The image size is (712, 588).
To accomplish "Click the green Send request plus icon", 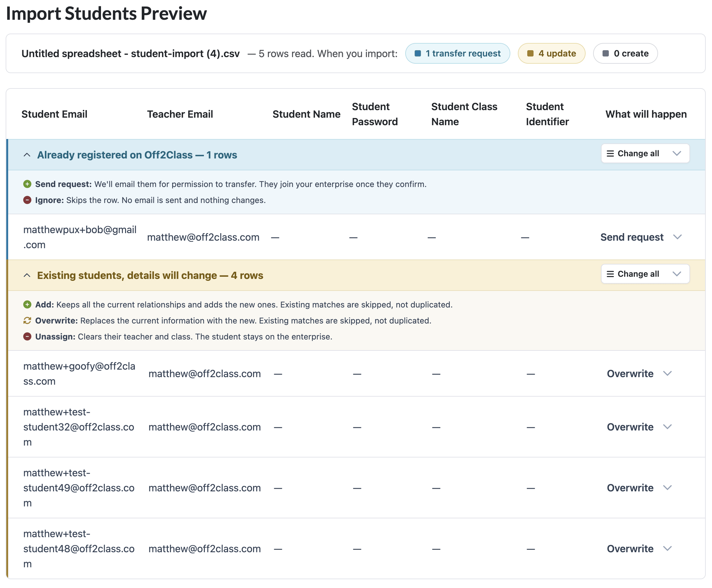I will click(x=27, y=184).
